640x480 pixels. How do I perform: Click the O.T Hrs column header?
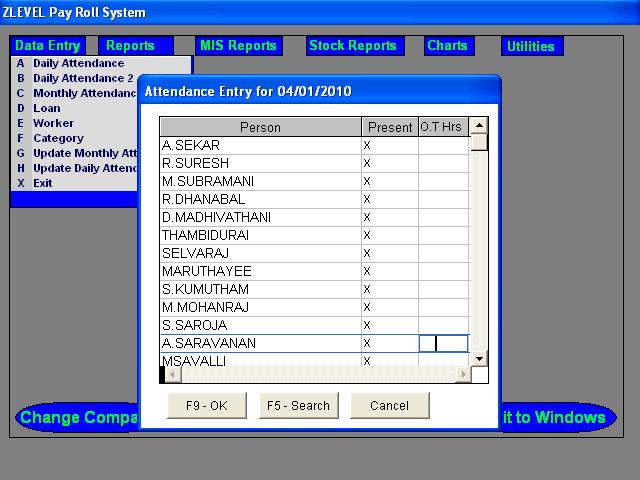pos(444,127)
